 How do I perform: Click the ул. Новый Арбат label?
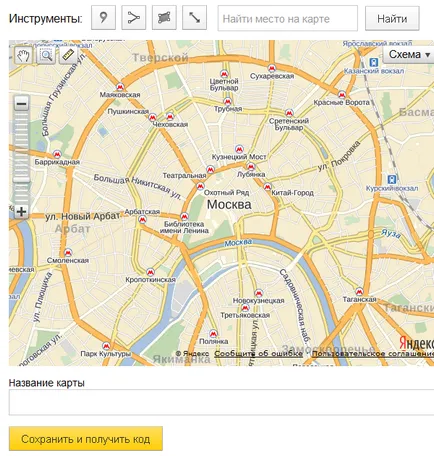point(82,217)
